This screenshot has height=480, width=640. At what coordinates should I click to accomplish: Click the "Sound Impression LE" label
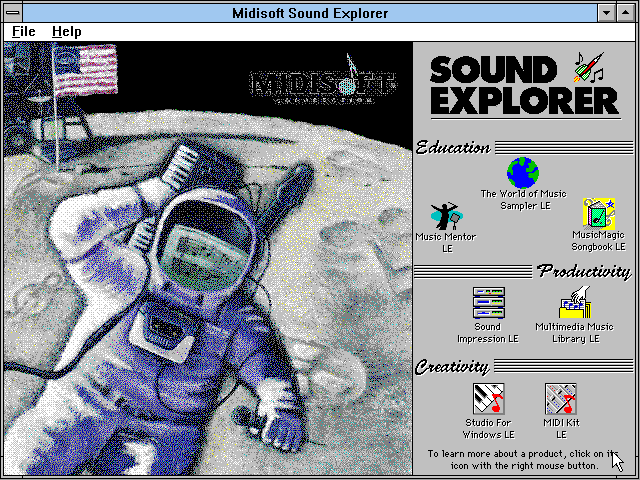tap(488, 333)
